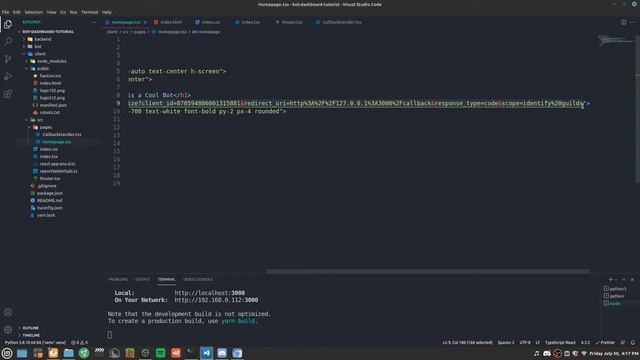This screenshot has width=640, height=360.
Task: Click the Wi-Fi network tray icon
Action: point(584,353)
